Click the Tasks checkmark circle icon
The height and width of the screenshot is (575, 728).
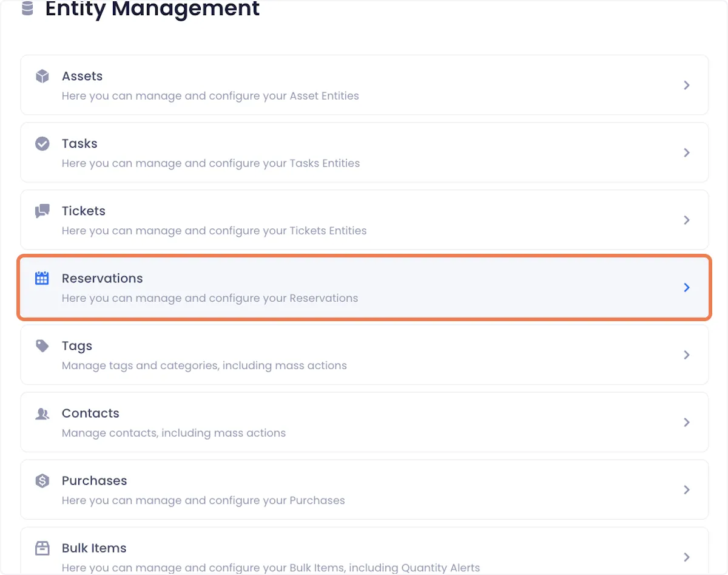point(42,144)
